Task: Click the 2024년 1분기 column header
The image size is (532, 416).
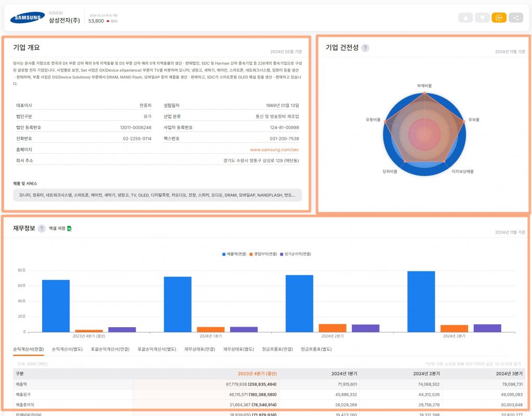Action: pyautogui.click(x=344, y=373)
